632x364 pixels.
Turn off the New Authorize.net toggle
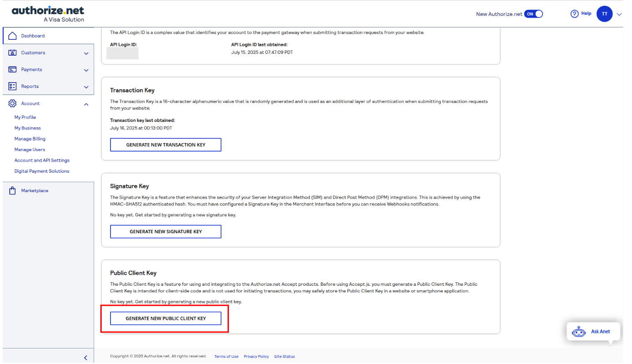(x=533, y=14)
